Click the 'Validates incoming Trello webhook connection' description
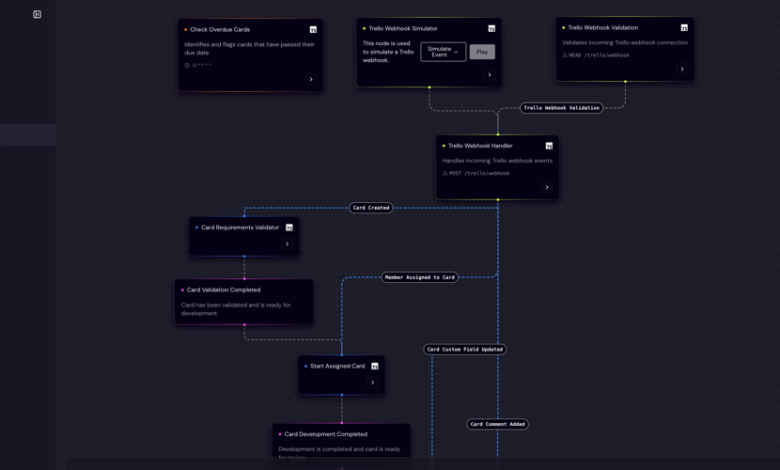 pyautogui.click(x=625, y=43)
